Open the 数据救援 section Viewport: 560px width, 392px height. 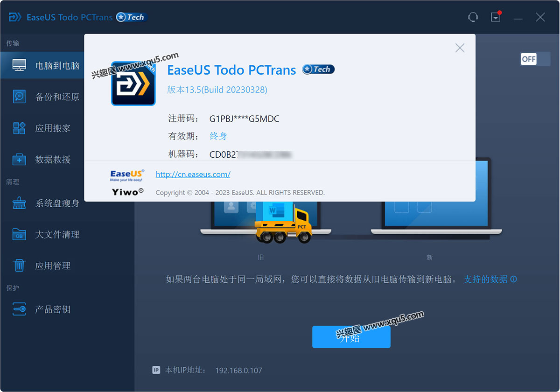(53, 159)
